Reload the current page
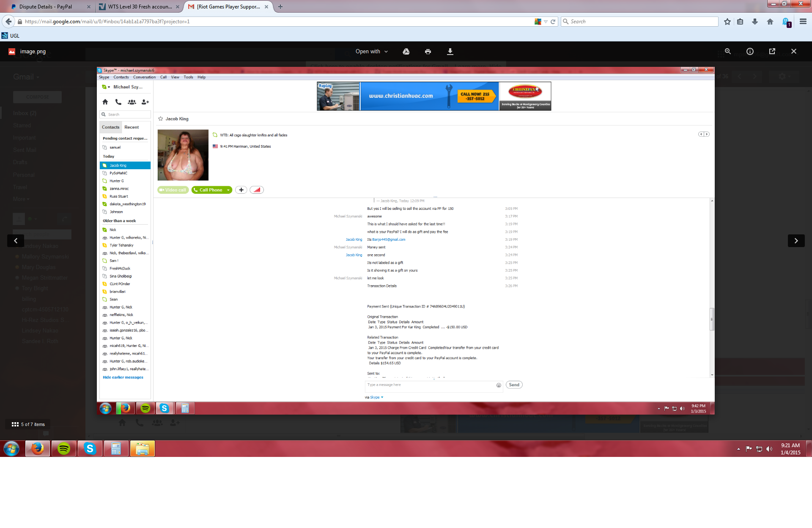This screenshot has height=528, width=812. [x=553, y=22]
